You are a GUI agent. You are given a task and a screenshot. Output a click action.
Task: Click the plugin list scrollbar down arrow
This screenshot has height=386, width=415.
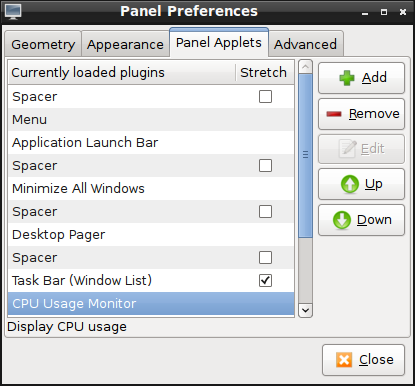coord(305,311)
